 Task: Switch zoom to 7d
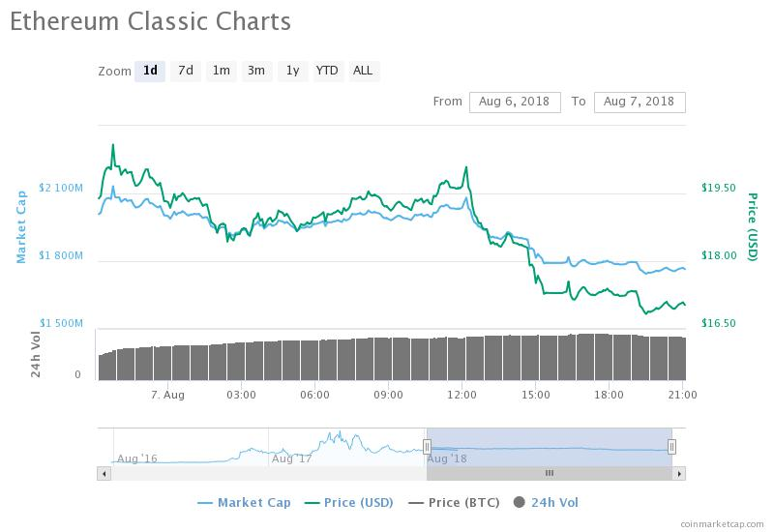pos(185,71)
